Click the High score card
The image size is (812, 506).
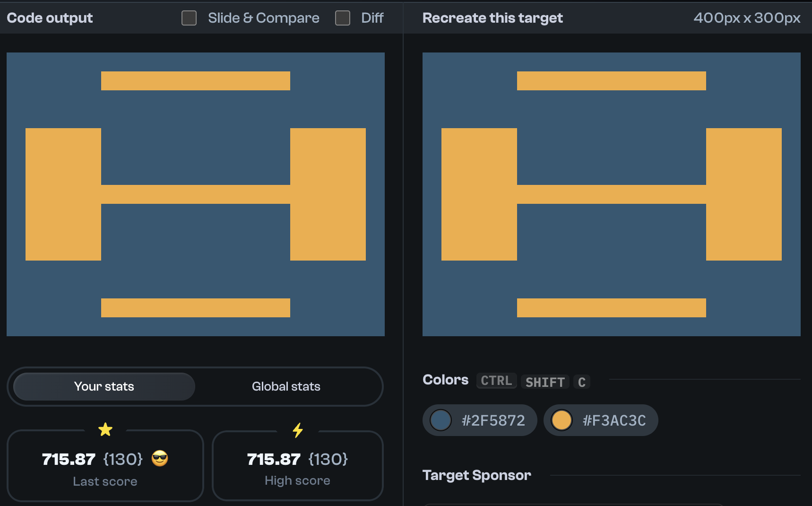pyautogui.click(x=298, y=466)
